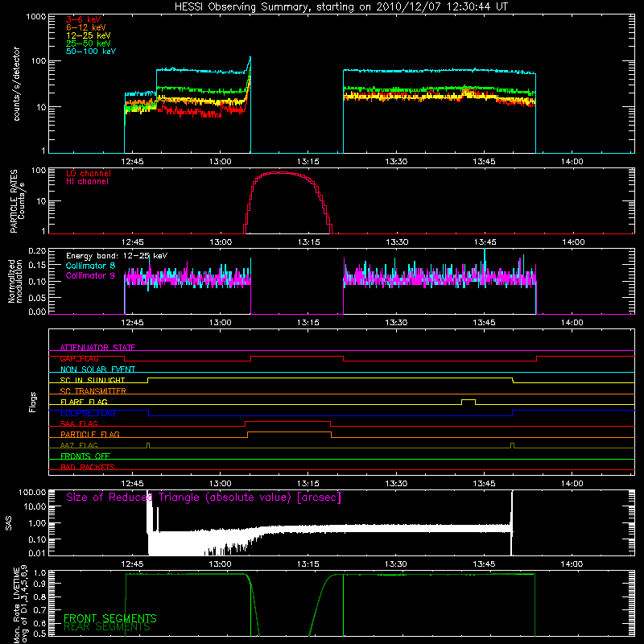The height and width of the screenshot is (644, 644).
Task: Click the SC_IN_SUNLIGHT flag label
Action: pyautogui.click(x=93, y=380)
